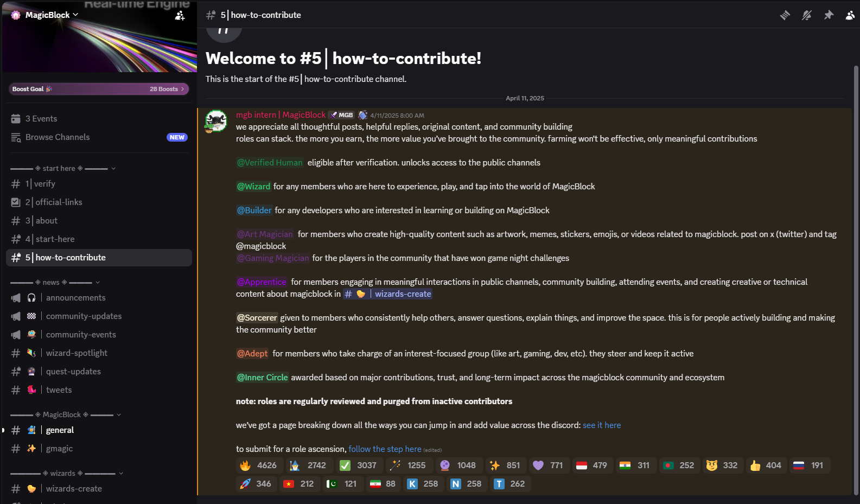The width and height of the screenshot is (860, 504).
Task: Click Browse Channels in the sidebar
Action: point(58,137)
